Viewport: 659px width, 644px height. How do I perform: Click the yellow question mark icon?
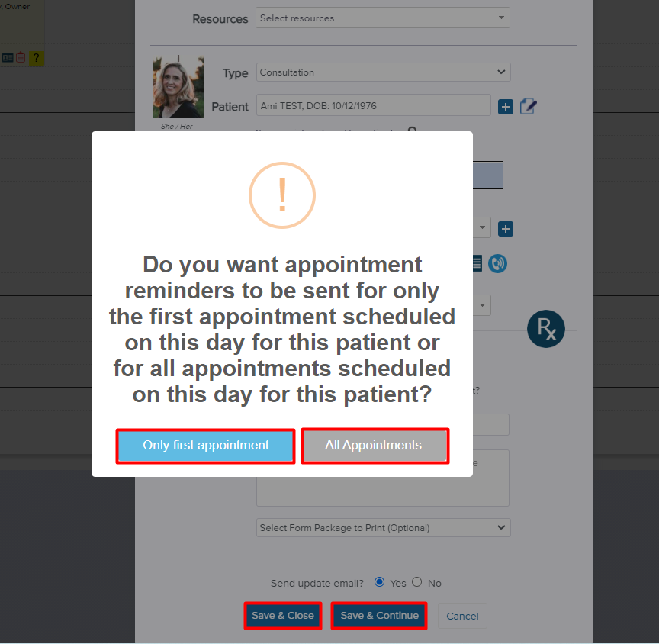click(x=37, y=57)
